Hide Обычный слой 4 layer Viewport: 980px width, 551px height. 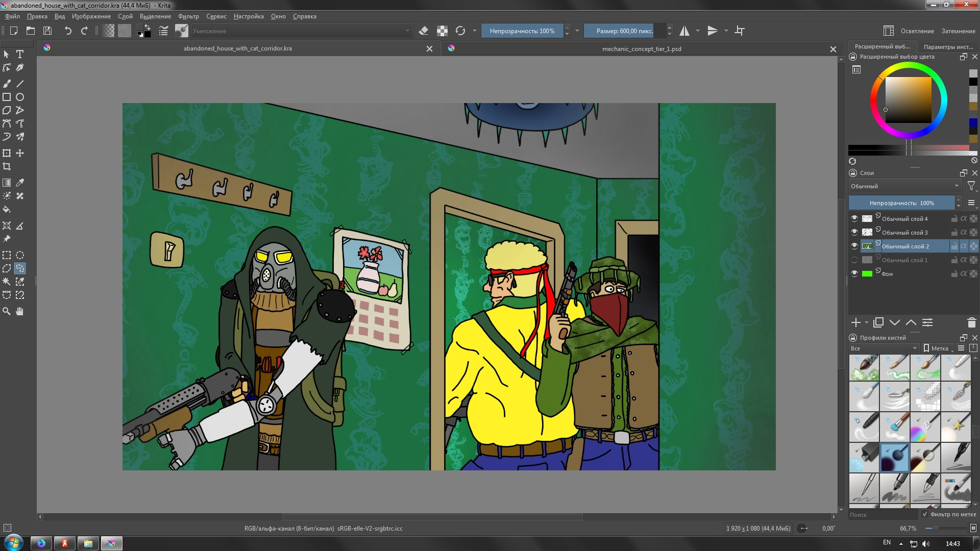pos(854,218)
